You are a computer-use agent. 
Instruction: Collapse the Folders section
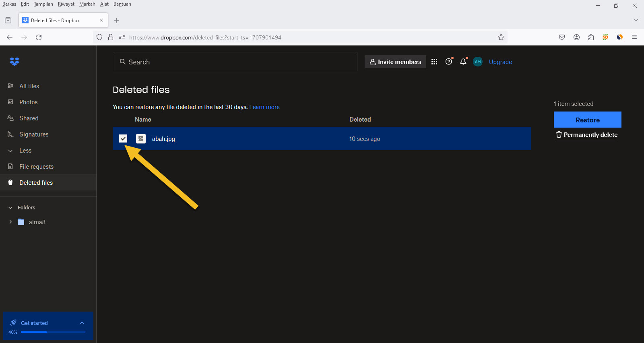coord(10,208)
